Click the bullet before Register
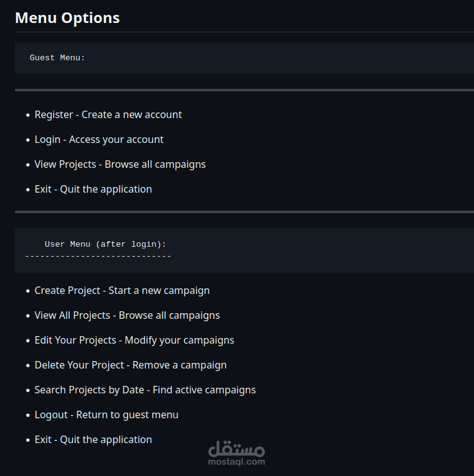474x476 pixels. click(x=28, y=116)
